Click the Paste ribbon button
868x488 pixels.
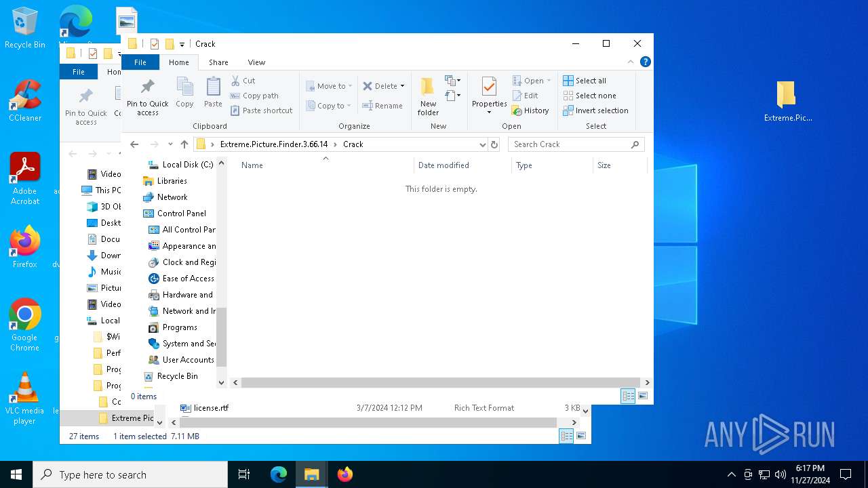[x=213, y=92]
